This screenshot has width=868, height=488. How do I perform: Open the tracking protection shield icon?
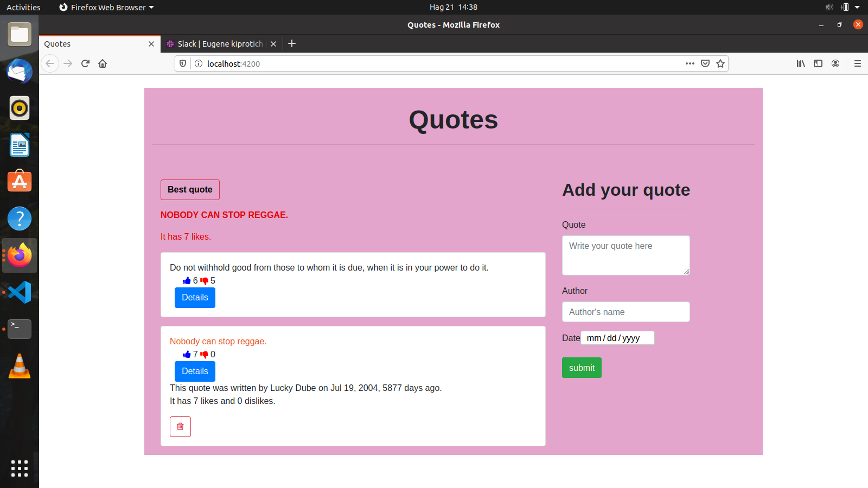(x=182, y=63)
